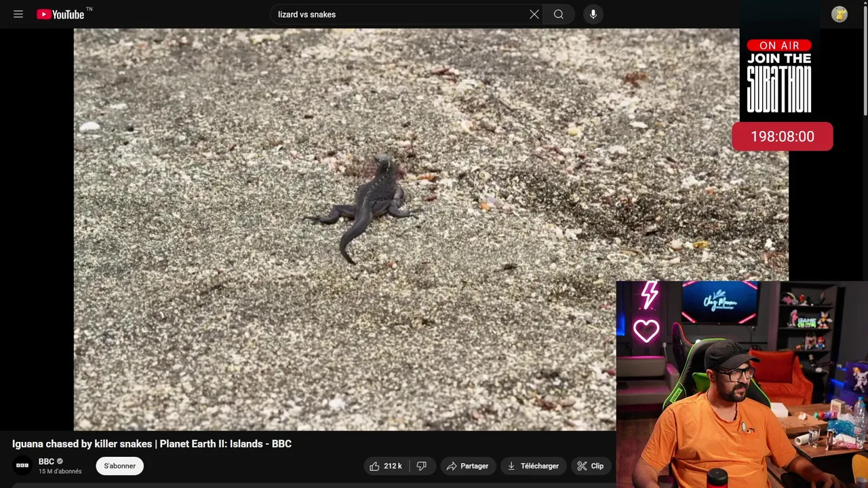Open the BBC channel avatar
The image size is (868, 488).
(22, 466)
